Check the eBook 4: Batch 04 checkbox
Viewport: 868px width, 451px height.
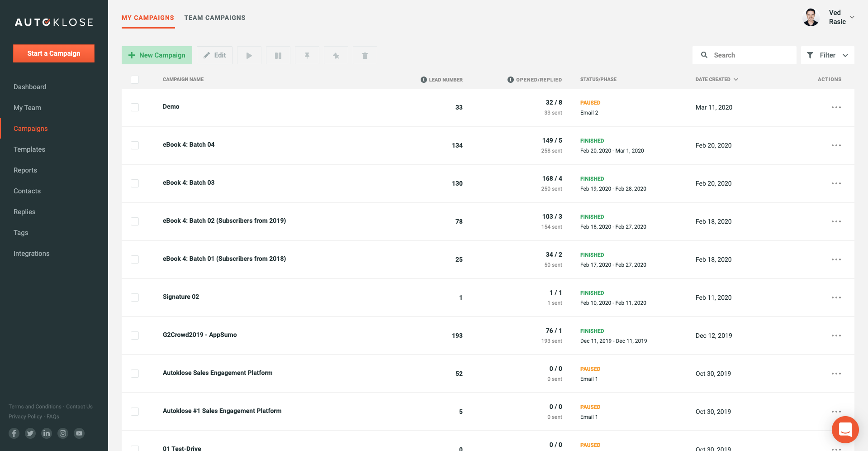coord(135,145)
